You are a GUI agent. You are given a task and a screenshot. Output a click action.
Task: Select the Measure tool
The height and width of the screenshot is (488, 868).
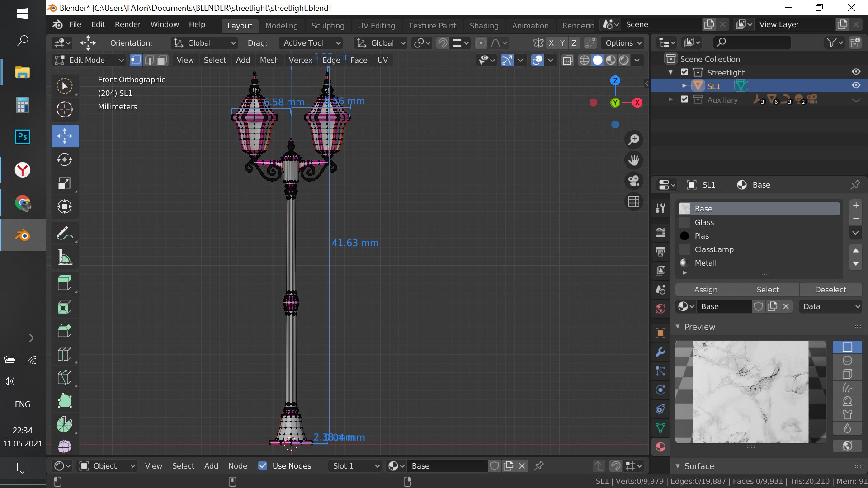[x=65, y=257]
